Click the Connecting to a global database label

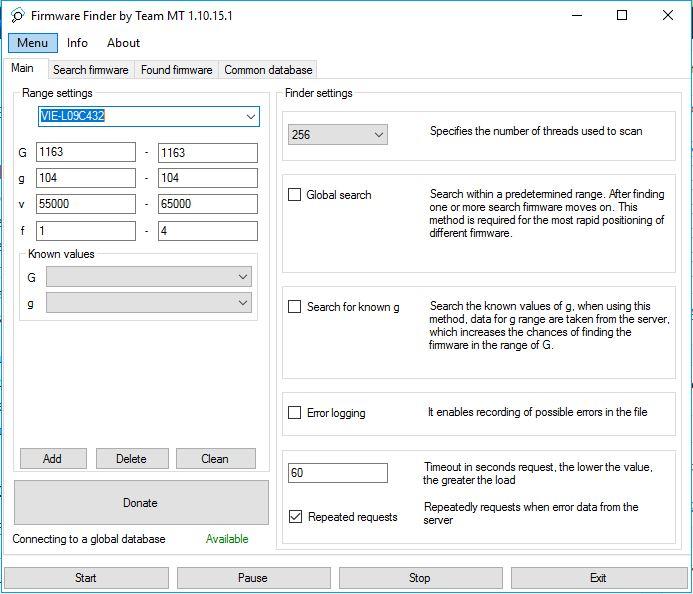89,539
